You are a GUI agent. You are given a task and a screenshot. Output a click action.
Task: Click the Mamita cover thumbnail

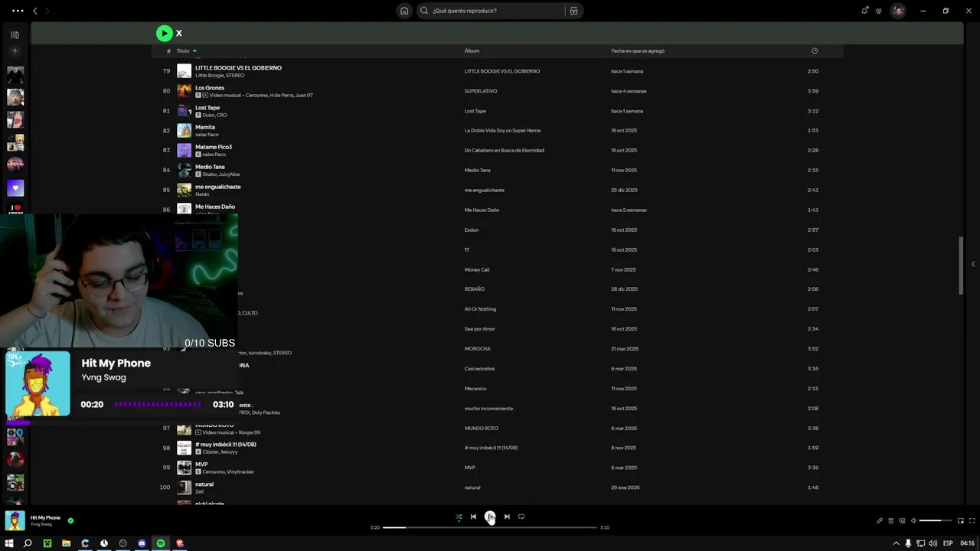(x=185, y=131)
